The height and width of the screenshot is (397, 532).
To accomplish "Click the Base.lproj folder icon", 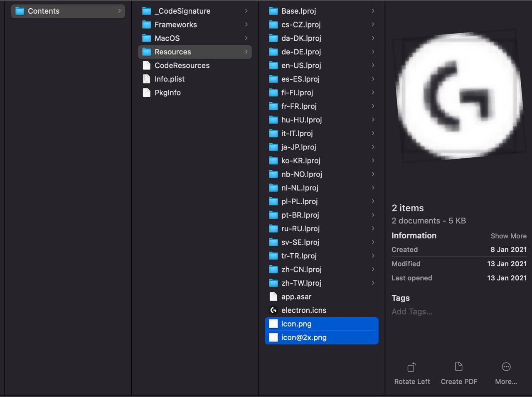I will (273, 11).
